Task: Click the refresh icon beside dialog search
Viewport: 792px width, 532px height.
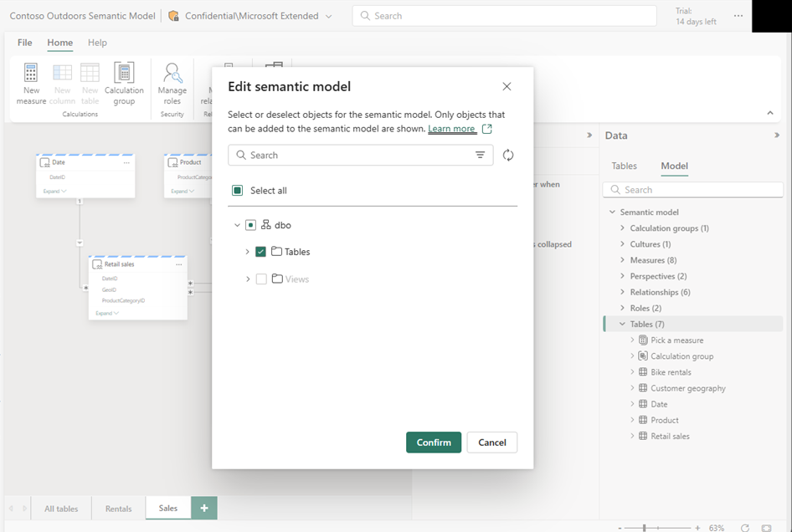Action: click(508, 155)
